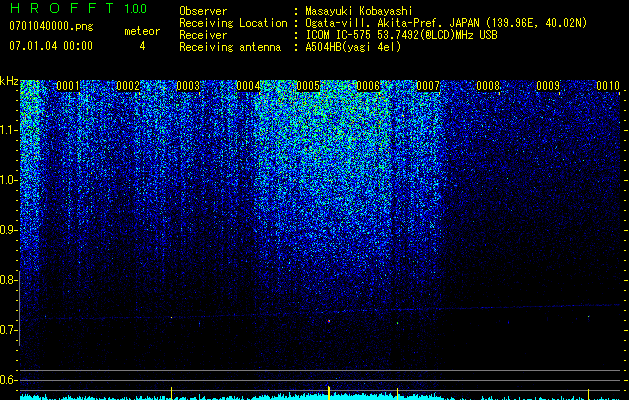Viewport: 629px width, 400px height.
Task: Click the 0.8 frequency axis label
Action: (x=8, y=280)
